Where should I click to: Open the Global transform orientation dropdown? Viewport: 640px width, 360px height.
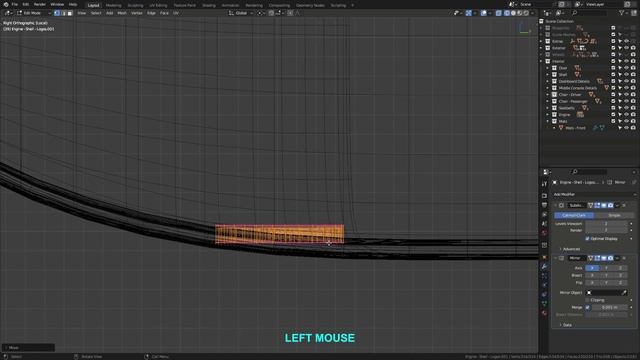(241, 13)
